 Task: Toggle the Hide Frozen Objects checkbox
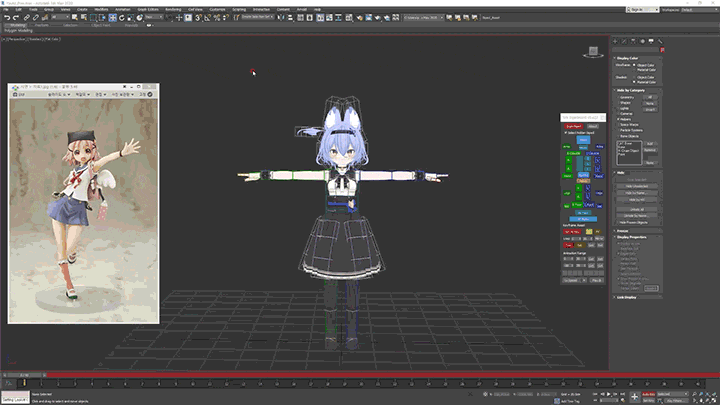[618, 223]
